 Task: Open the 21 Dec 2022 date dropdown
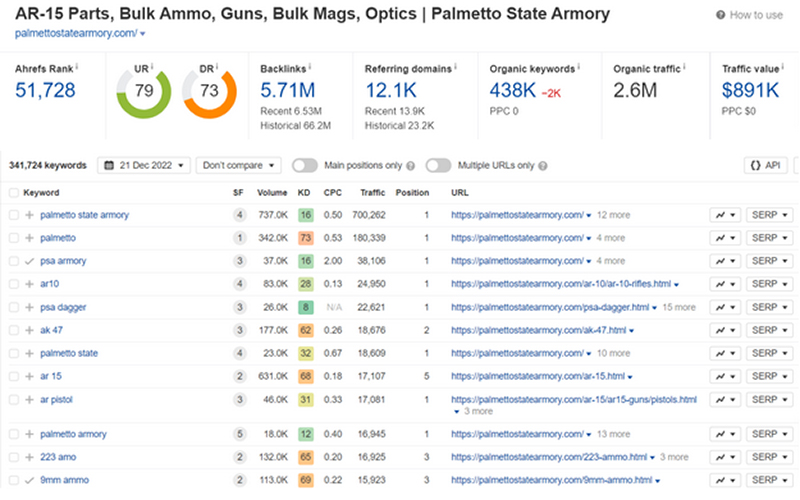click(144, 166)
